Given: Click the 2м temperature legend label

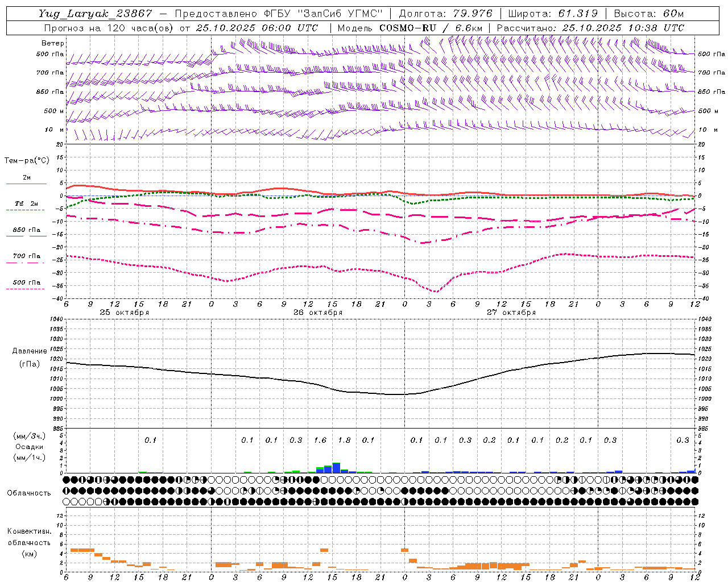Looking at the screenshot, I should click(x=27, y=177).
